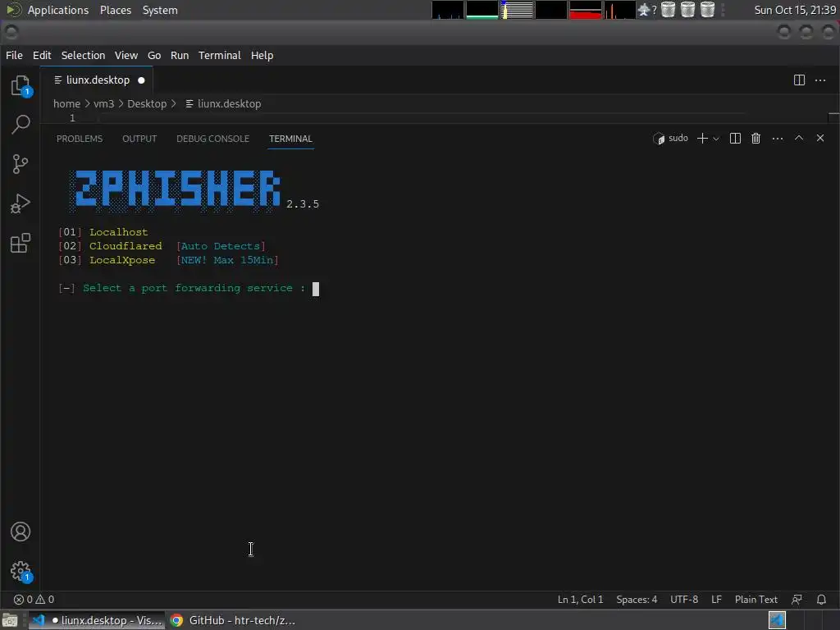Open the Selection menu

(83, 55)
